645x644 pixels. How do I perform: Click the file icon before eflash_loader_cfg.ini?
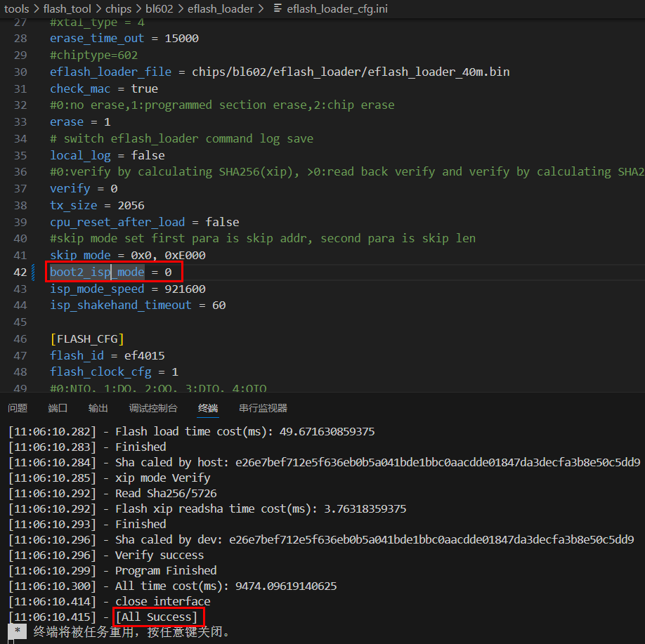[x=278, y=8]
